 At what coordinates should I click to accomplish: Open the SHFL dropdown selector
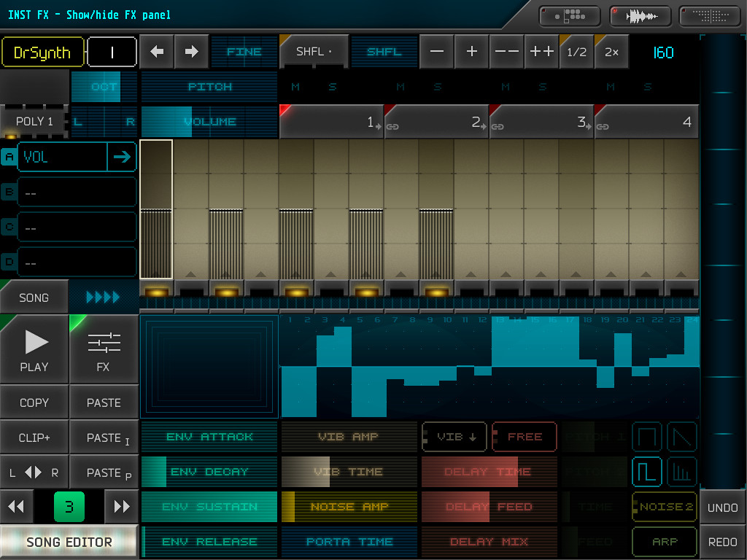(314, 52)
